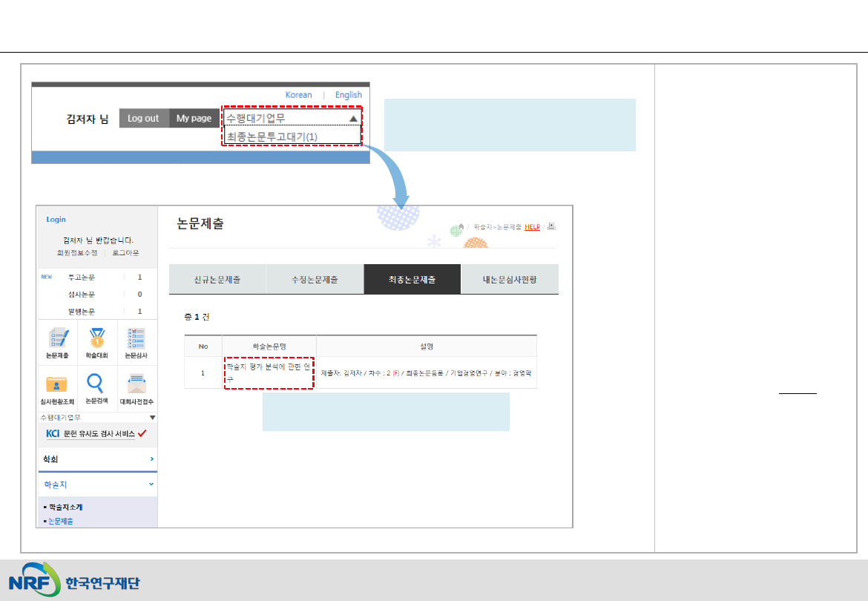Expand the top 수행대기업무 dropdown
The height and width of the screenshot is (601, 868).
tap(353, 119)
